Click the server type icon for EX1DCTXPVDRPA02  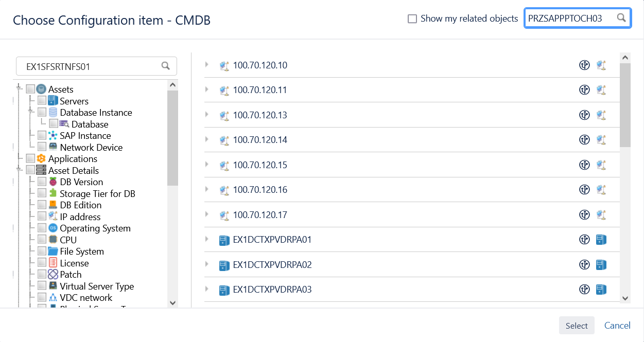click(601, 265)
